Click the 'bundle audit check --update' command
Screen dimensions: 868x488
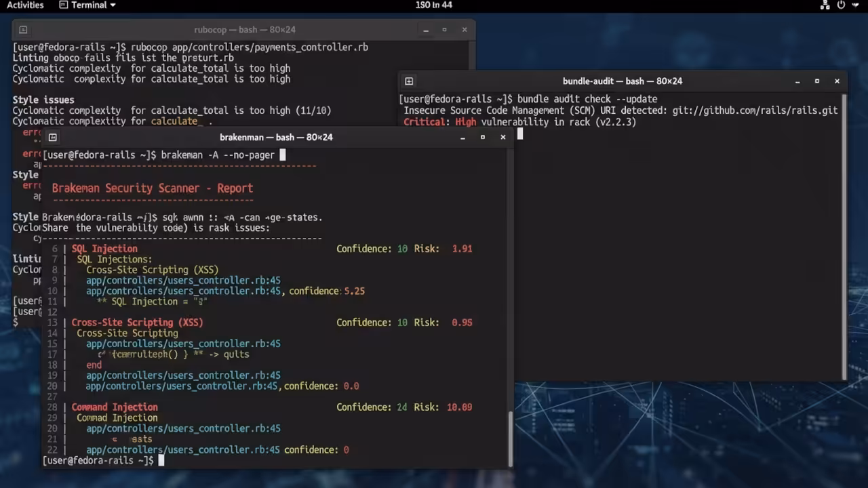point(587,99)
